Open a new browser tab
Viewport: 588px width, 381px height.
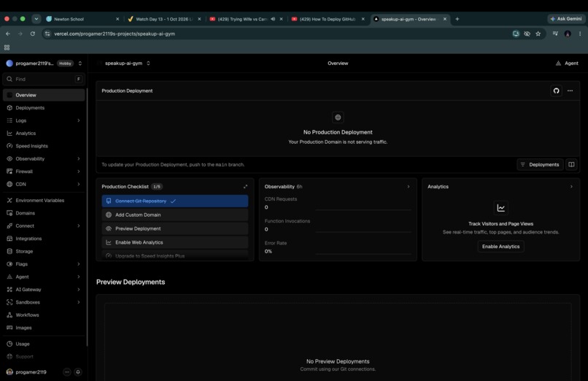[x=457, y=19]
